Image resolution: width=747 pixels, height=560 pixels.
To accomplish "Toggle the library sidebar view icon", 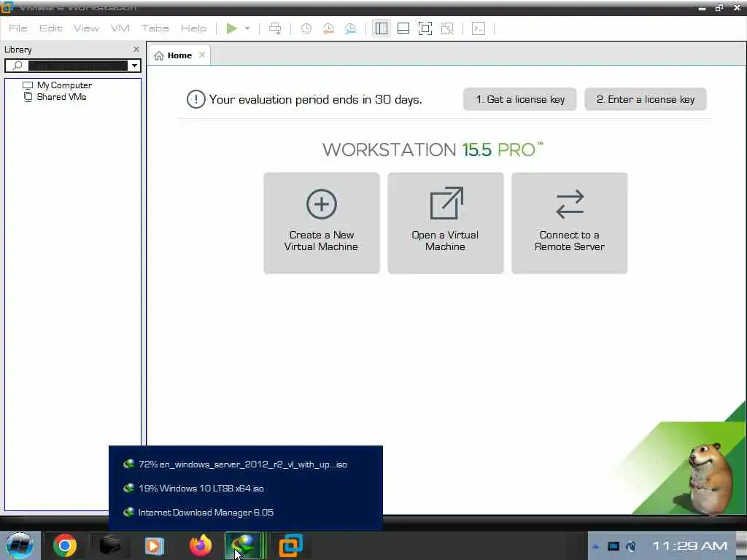I will [381, 28].
